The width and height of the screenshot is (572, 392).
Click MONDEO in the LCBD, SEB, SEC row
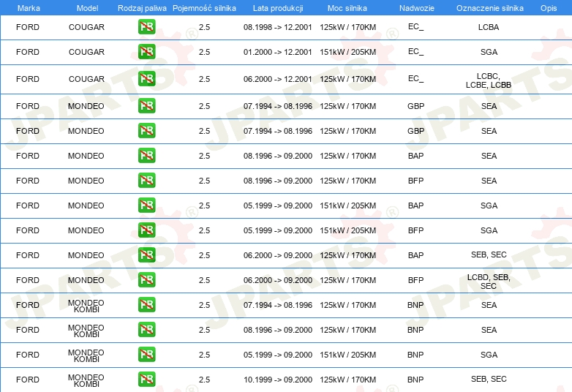click(x=86, y=280)
